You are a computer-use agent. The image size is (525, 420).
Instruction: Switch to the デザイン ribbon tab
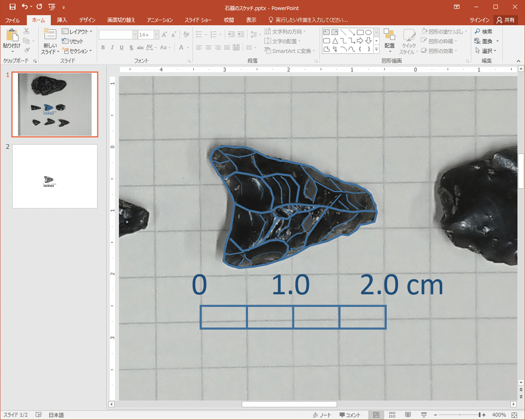pyautogui.click(x=87, y=20)
